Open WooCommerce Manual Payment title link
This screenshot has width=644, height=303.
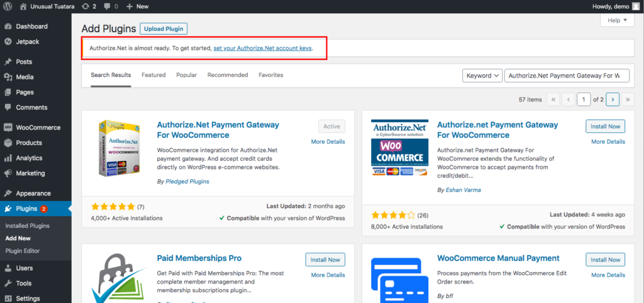pos(498,259)
